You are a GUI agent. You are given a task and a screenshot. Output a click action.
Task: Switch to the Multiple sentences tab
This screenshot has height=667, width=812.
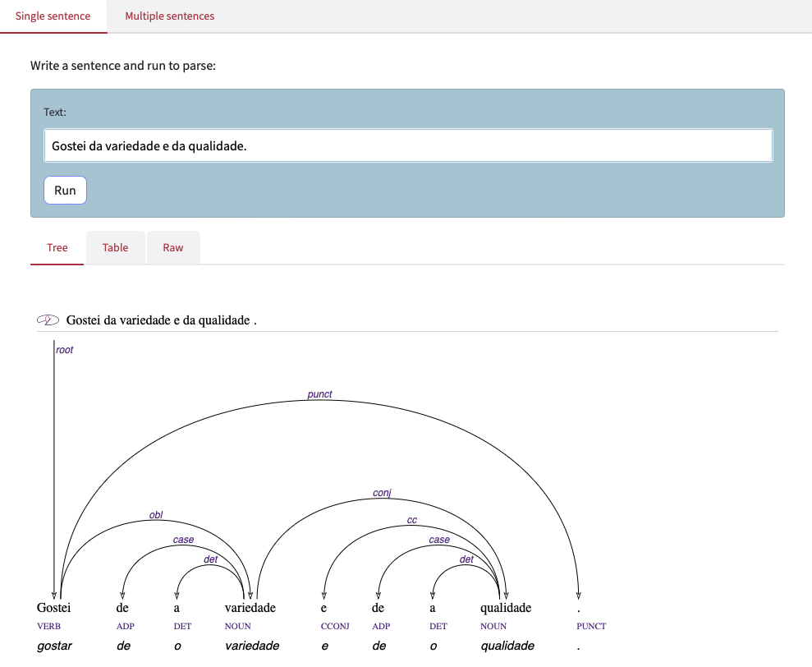(169, 16)
